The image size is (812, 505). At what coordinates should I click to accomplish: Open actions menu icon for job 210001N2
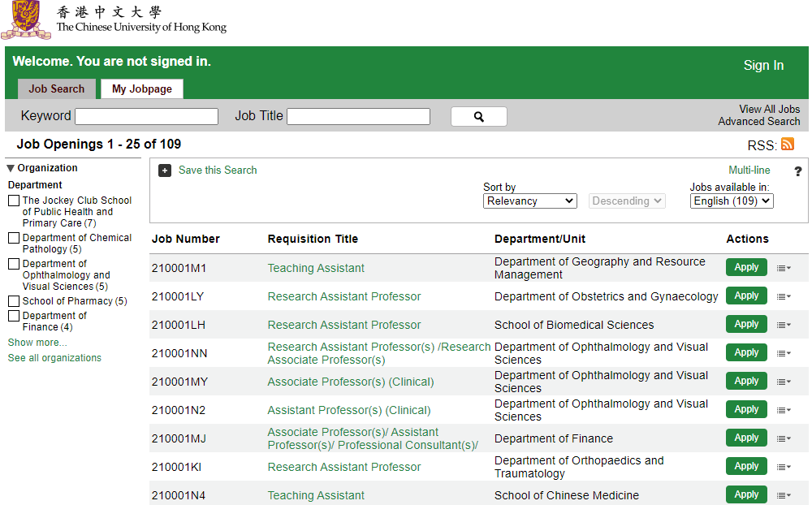[x=784, y=411]
